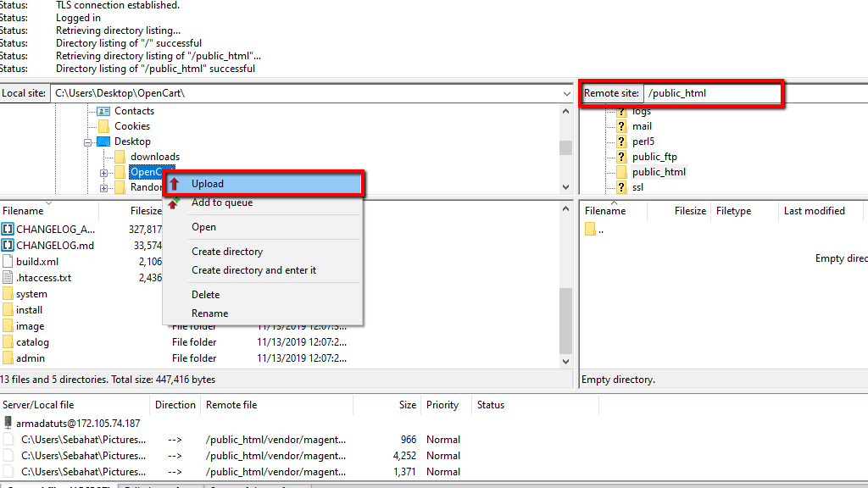This screenshot has height=488, width=868.
Task: Collapse the Desktop tree branch
Action: point(88,141)
